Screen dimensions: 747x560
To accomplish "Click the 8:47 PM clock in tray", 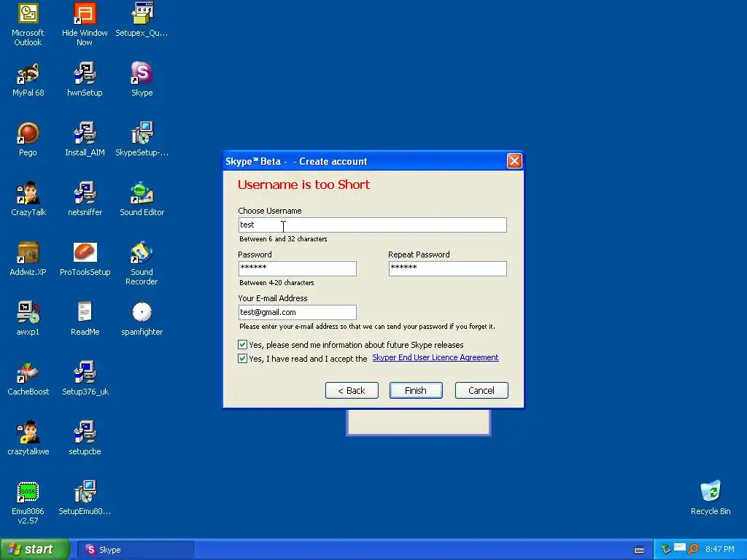I will (x=720, y=550).
